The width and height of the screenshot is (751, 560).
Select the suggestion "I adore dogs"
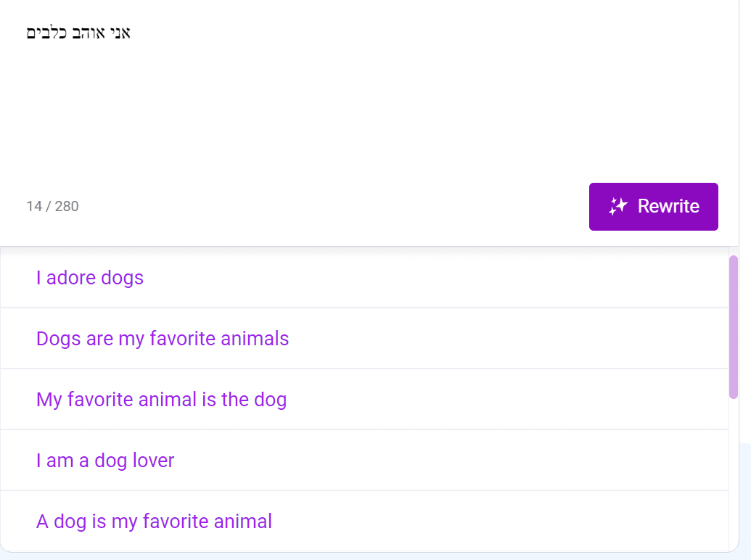[x=364, y=278]
